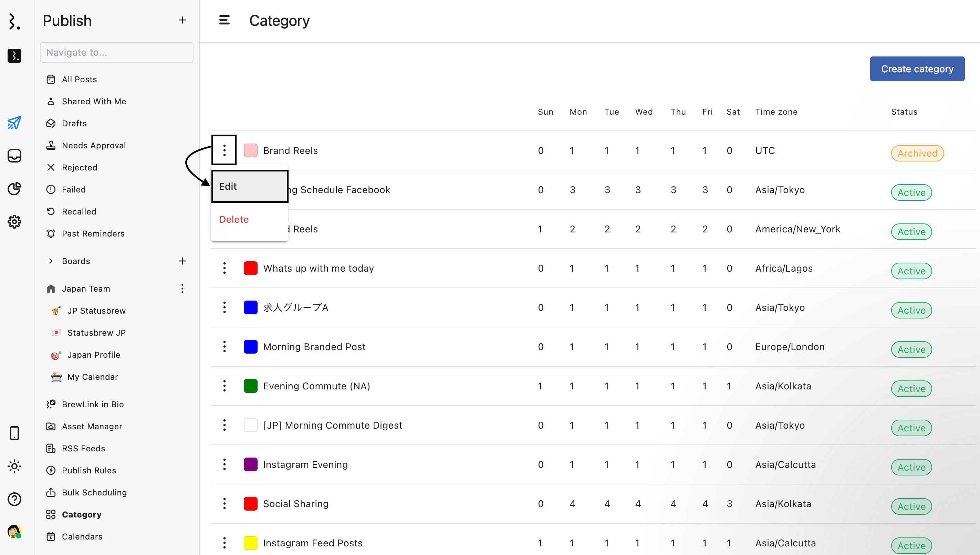The height and width of the screenshot is (555, 980).
Task: Expand the Boards section chevron
Action: click(51, 261)
